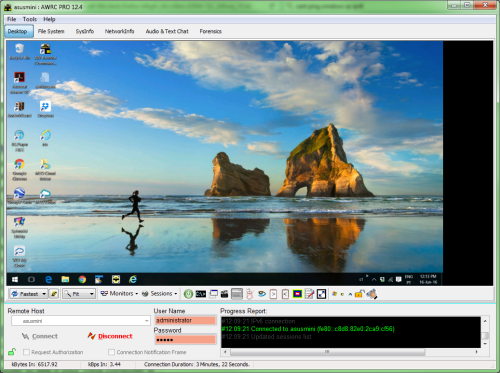The image size is (500, 373).
Task: Open Edge browser on remote taskbar
Action: pyautogui.click(x=49, y=279)
